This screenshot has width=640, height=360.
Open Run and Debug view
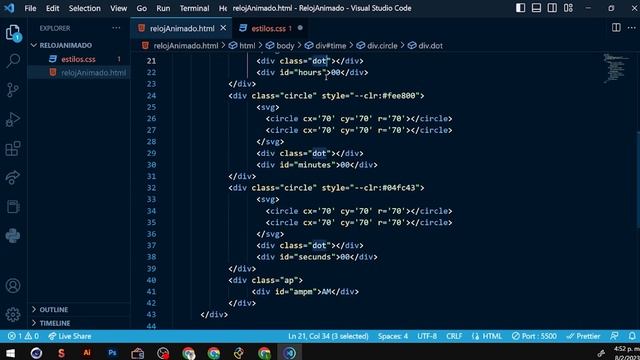click(x=13, y=119)
